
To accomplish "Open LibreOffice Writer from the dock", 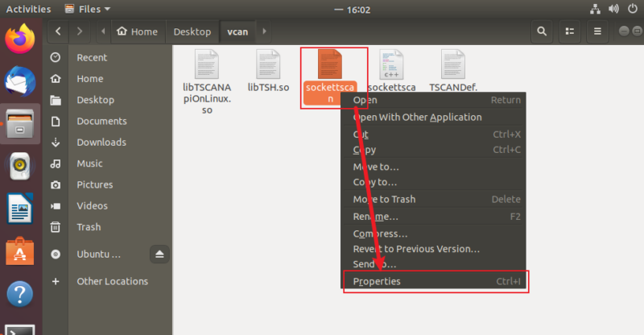I will click(19, 210).
